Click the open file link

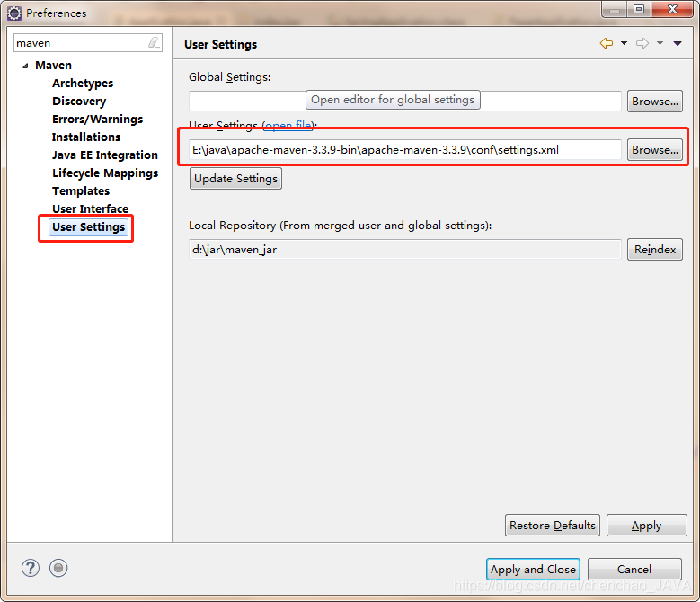[288, 125]
